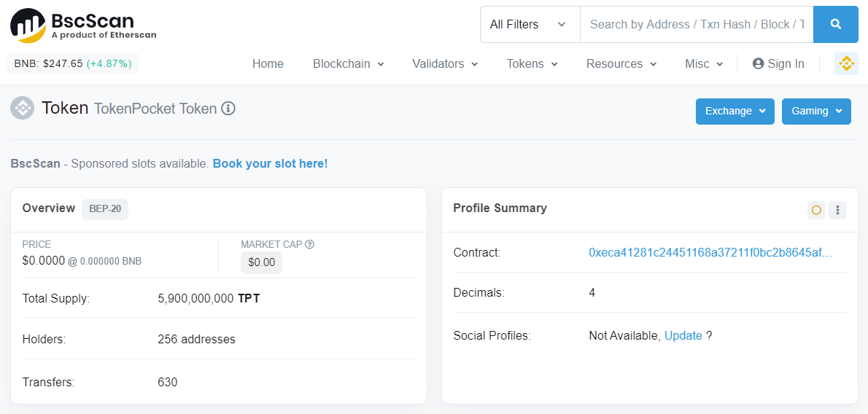Click the Market Cap help question icon
The image size is (868, 414).
pyautogui.click(x=309, y=244)
